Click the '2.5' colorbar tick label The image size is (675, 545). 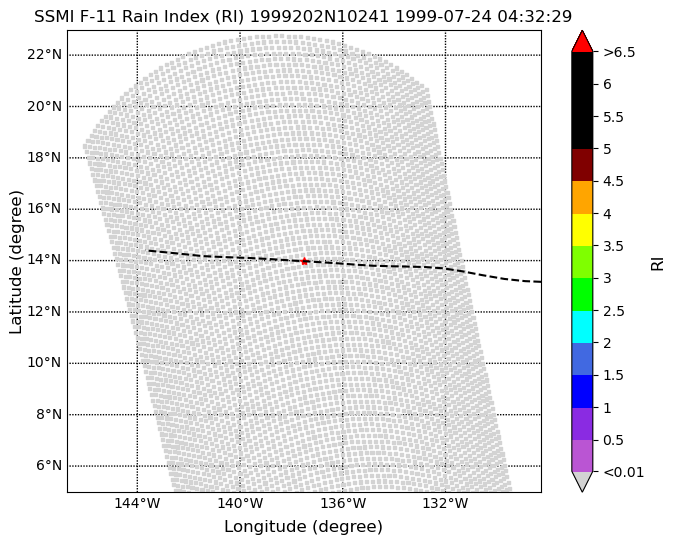point(613,311)
